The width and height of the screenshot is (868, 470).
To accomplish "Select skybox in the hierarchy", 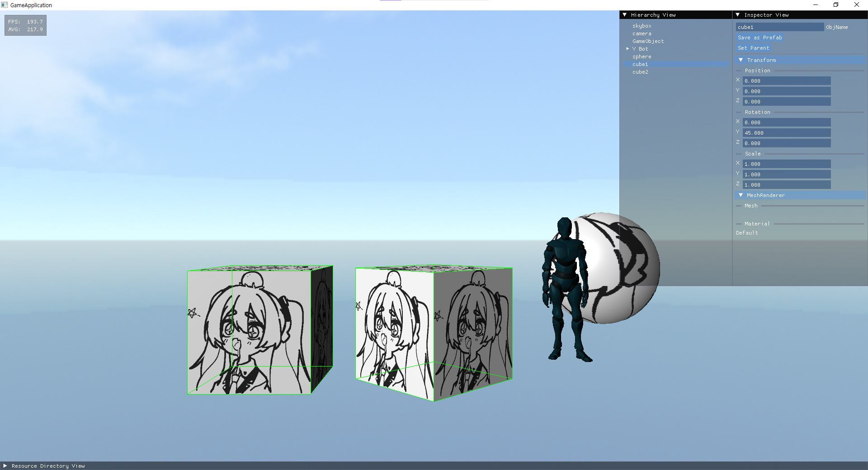I will click(x=642, y=26).
